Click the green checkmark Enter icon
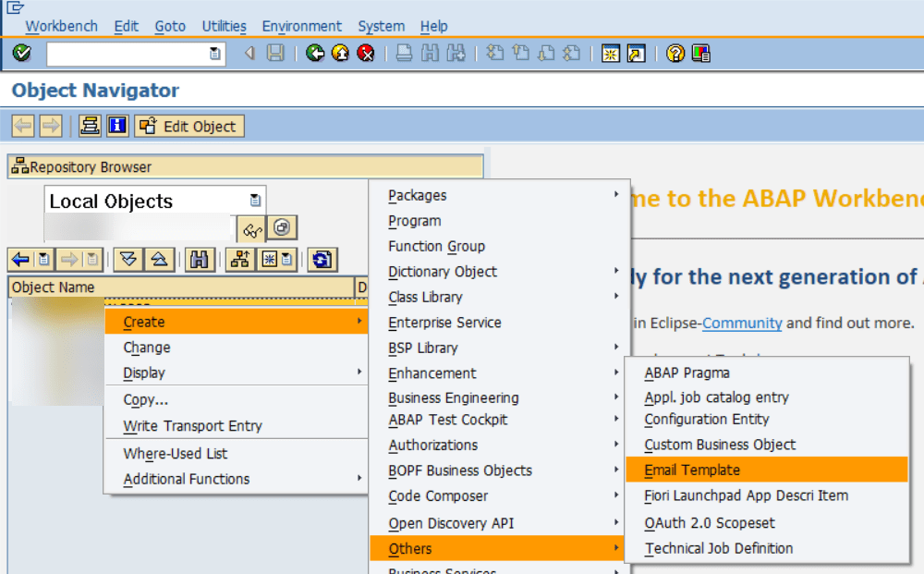 [22, 53]
